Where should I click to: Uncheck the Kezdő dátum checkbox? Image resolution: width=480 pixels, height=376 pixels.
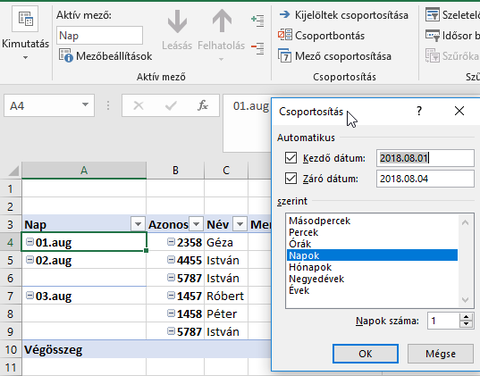coord(291,158)
